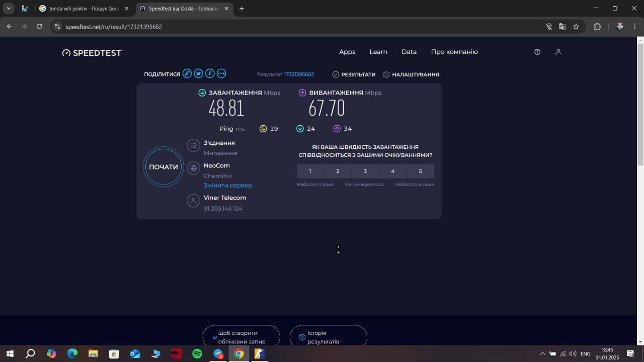The image size is (644, 362).
Task: Show hidden system tray icons
Action: click(x=542, y=353)
